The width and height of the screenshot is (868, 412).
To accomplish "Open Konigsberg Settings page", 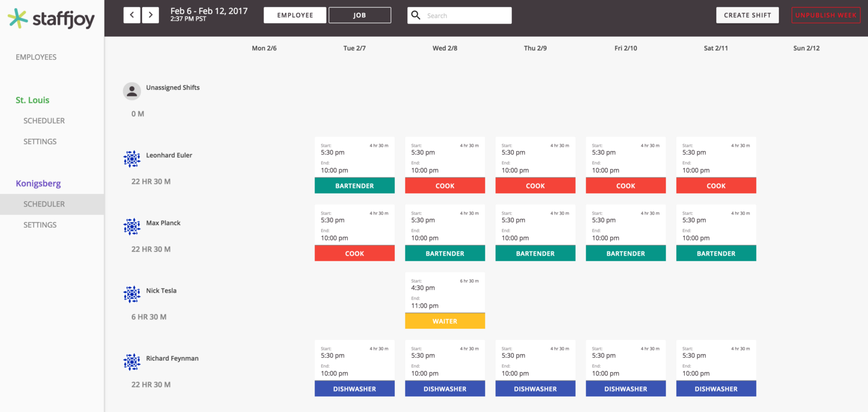I will coord(40,225).
